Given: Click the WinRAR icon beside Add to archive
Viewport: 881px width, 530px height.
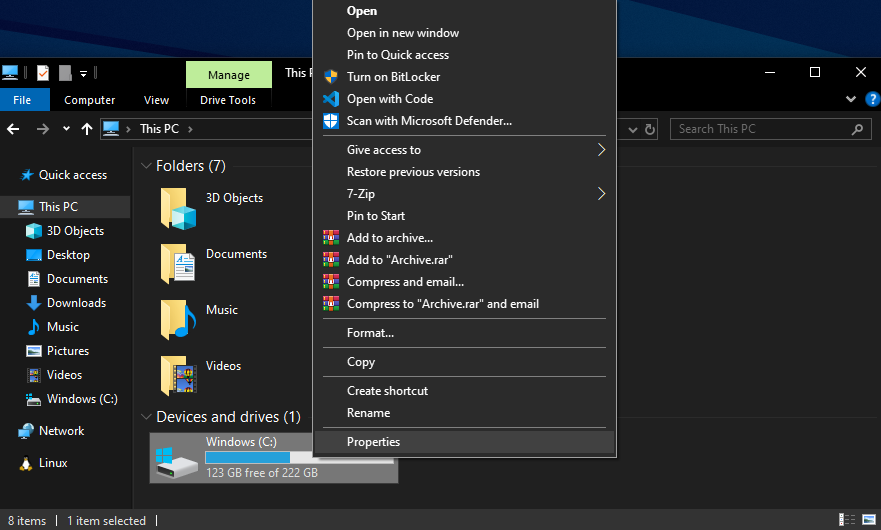Looking at the screenshot, I should (x=331, y=238).
